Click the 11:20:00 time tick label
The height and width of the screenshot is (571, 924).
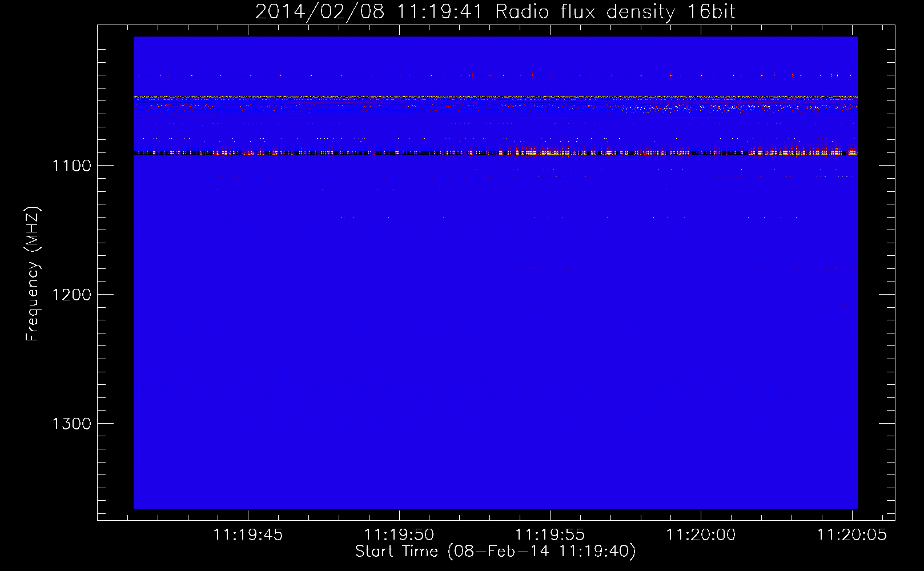point(701,535)
